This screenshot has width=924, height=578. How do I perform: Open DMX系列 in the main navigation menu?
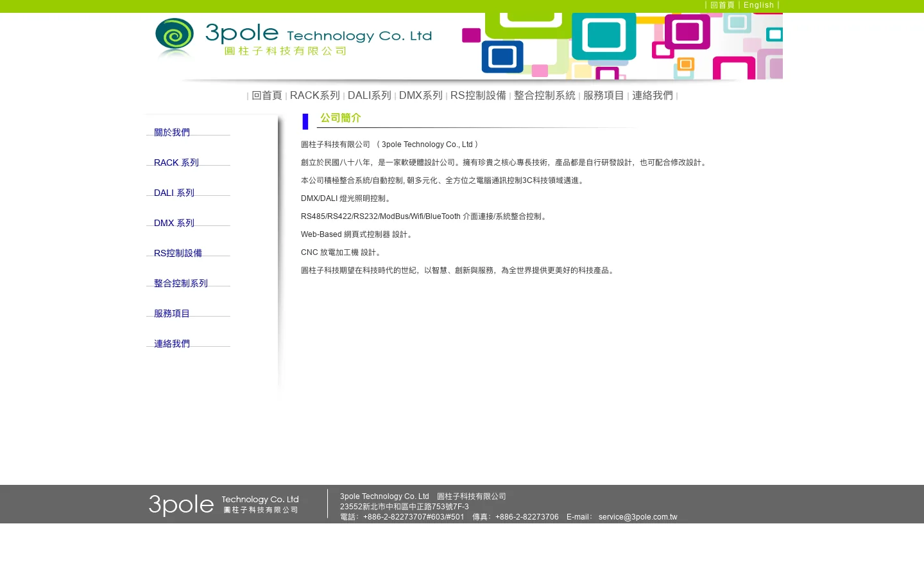tap(421, 96)
